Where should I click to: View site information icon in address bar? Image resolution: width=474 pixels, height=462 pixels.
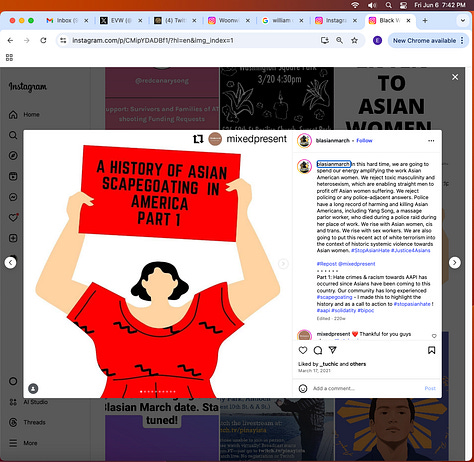click(63, 40)
